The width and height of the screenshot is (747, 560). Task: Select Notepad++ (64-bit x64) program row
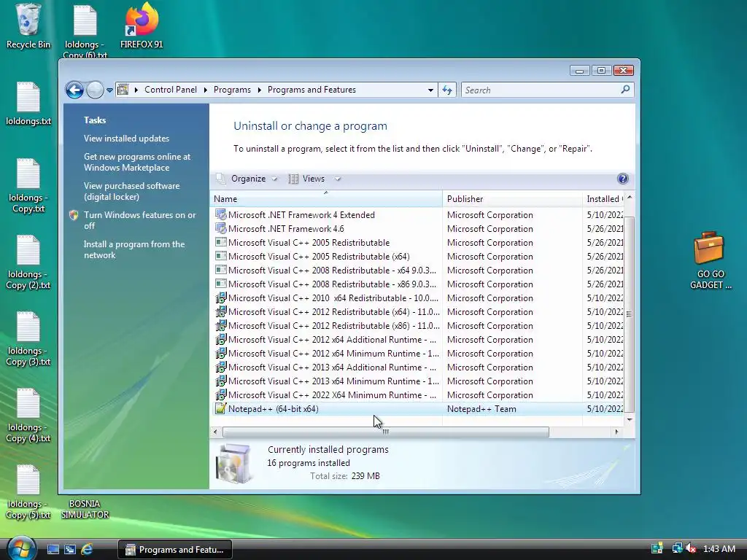click(417, 408)
